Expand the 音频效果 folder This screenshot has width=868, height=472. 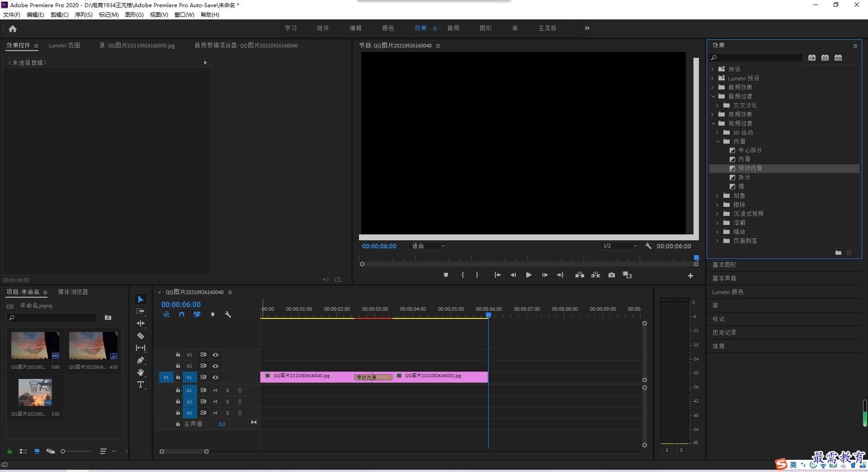(x=712, y=87)
